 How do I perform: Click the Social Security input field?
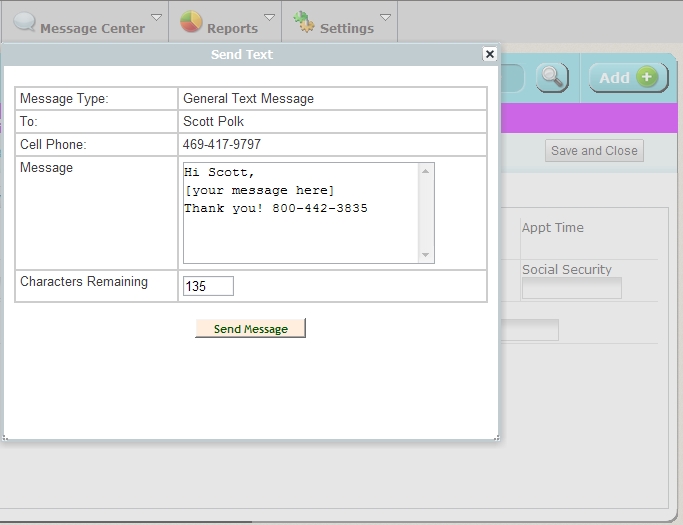pos(571,288)
